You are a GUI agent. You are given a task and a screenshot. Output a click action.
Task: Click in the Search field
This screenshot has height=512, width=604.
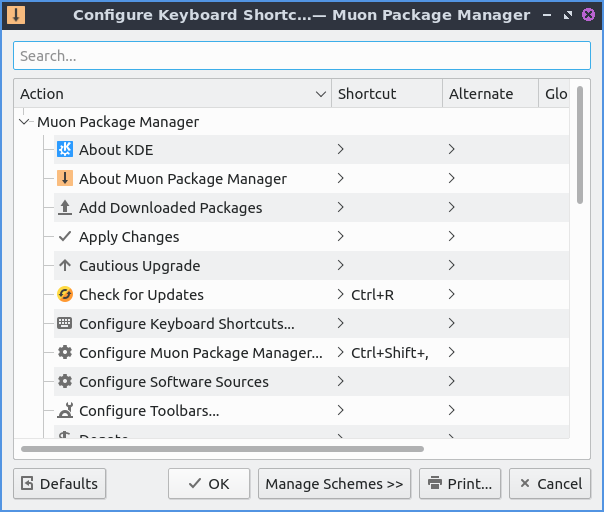pos(301,56)
